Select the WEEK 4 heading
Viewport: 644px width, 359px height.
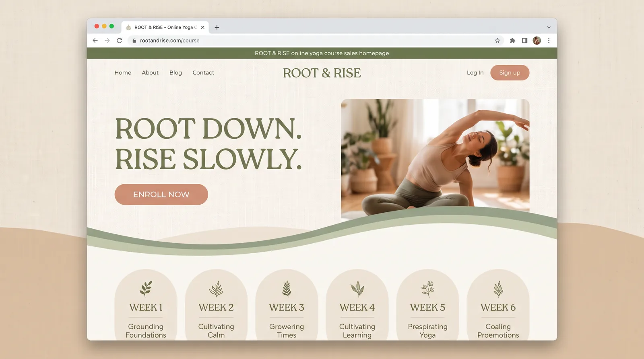[x=357, y=308]
